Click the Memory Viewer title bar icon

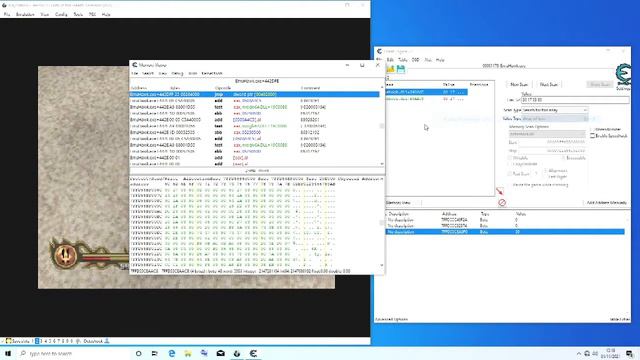pos(135,65)
